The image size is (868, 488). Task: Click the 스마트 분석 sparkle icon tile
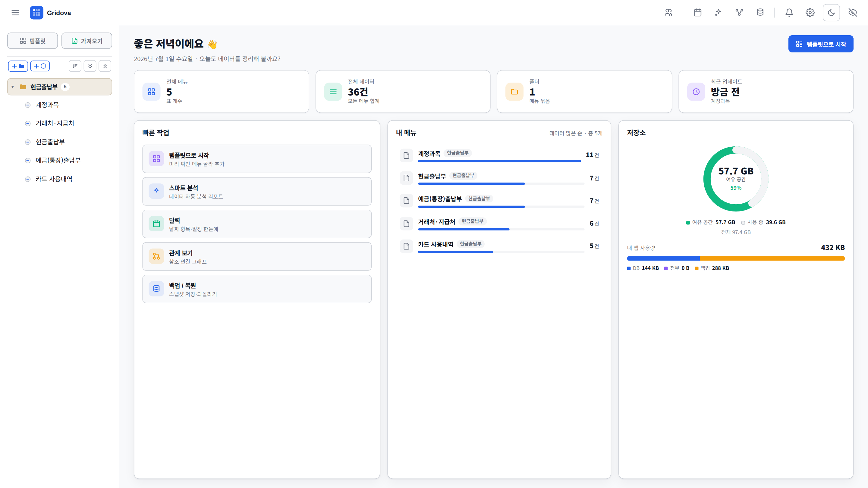point(156,191)
